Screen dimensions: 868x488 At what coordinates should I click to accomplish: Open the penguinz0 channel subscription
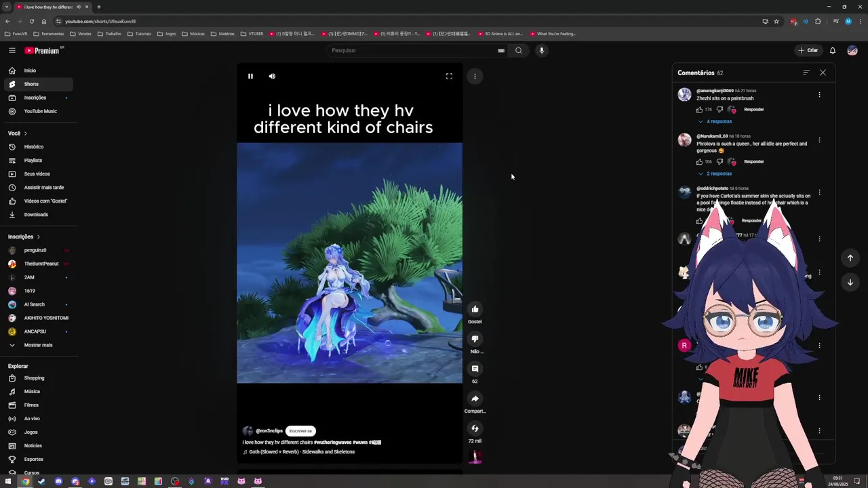38,250
